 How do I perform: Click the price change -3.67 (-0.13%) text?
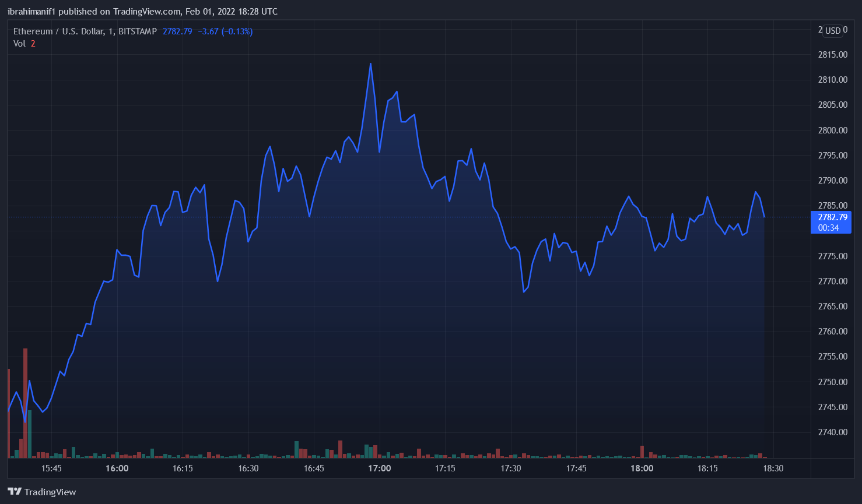coord(225,31)
